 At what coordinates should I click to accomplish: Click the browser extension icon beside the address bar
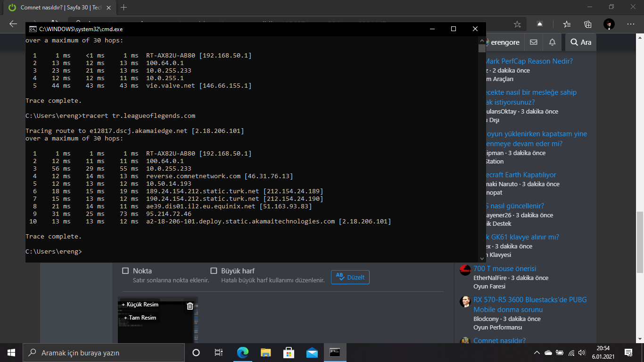540,24
